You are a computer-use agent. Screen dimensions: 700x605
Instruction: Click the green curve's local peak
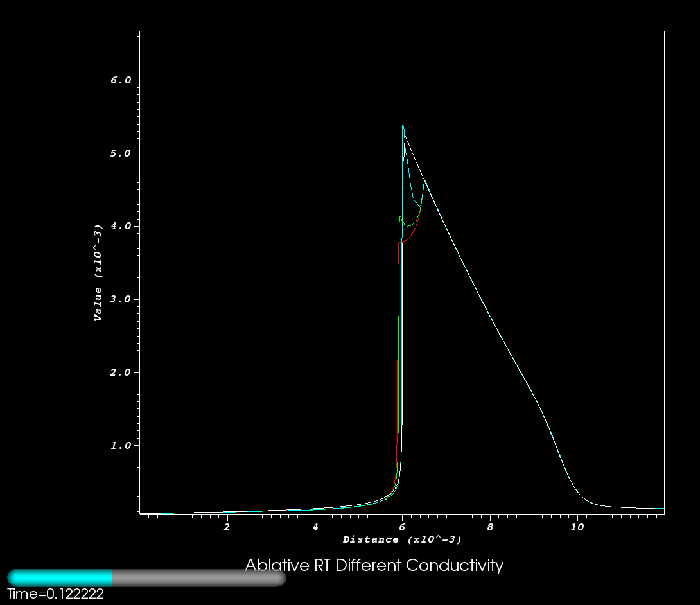401,218
